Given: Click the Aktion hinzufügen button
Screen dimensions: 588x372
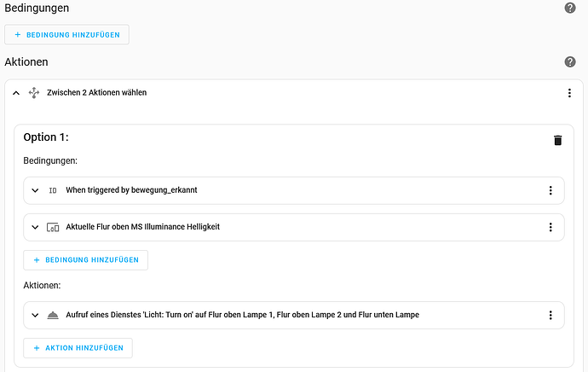Looking at the screenshot, I should (78, 348).
